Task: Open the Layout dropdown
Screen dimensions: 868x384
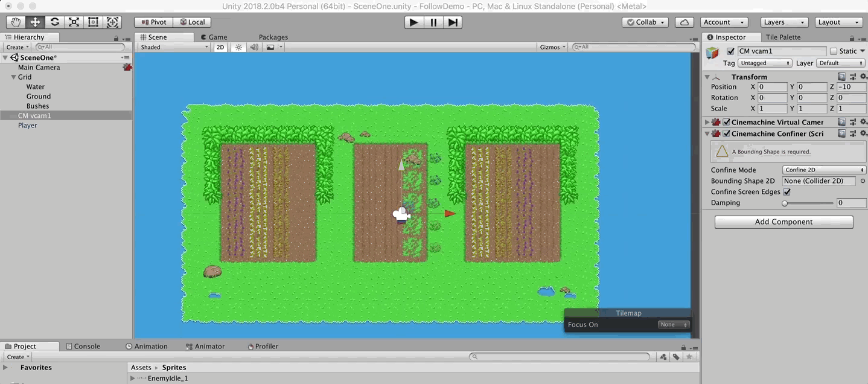Action: [838, 22]
